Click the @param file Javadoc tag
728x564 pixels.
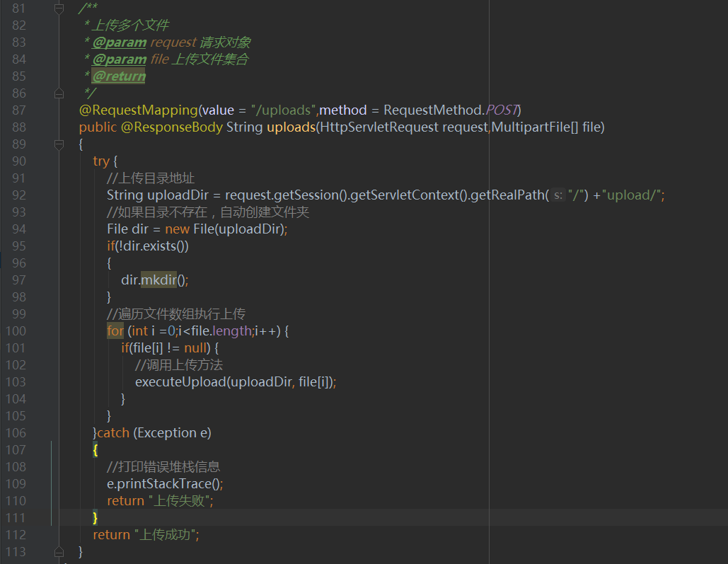coord(120,59)
